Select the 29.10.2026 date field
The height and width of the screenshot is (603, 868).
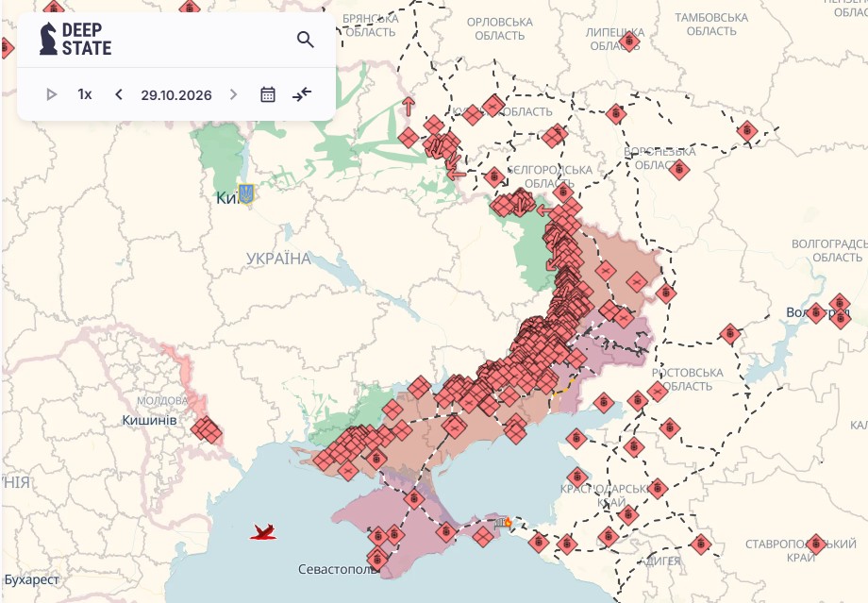[176, 94]
